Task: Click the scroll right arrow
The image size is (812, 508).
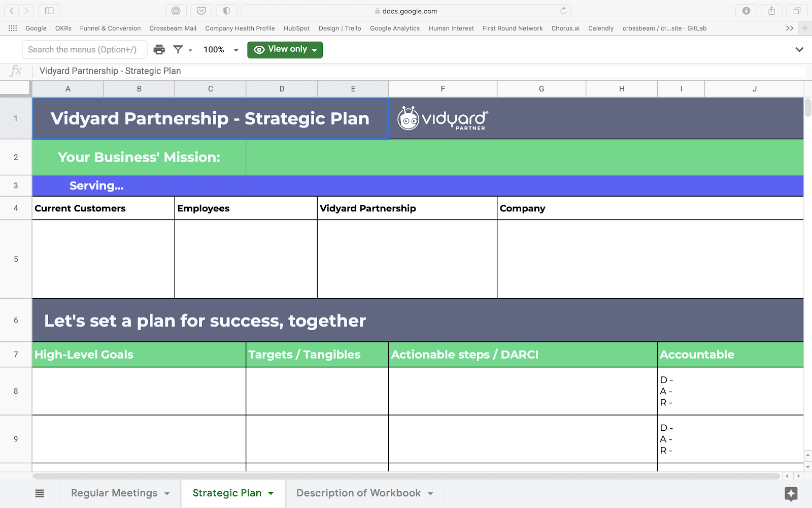Action: click(799, 477)
